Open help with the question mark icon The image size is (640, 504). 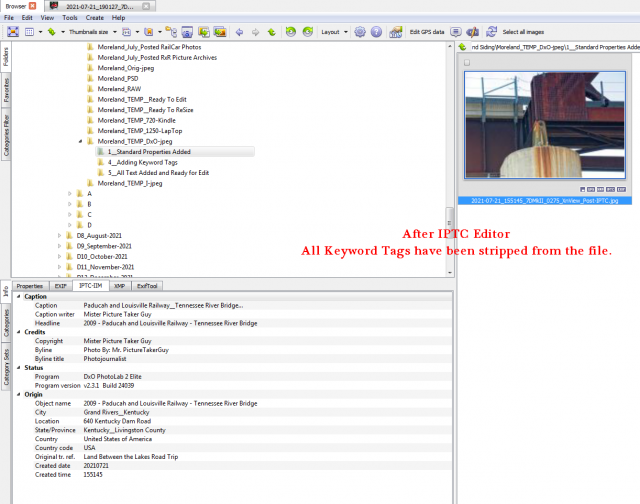pos(376,32)
